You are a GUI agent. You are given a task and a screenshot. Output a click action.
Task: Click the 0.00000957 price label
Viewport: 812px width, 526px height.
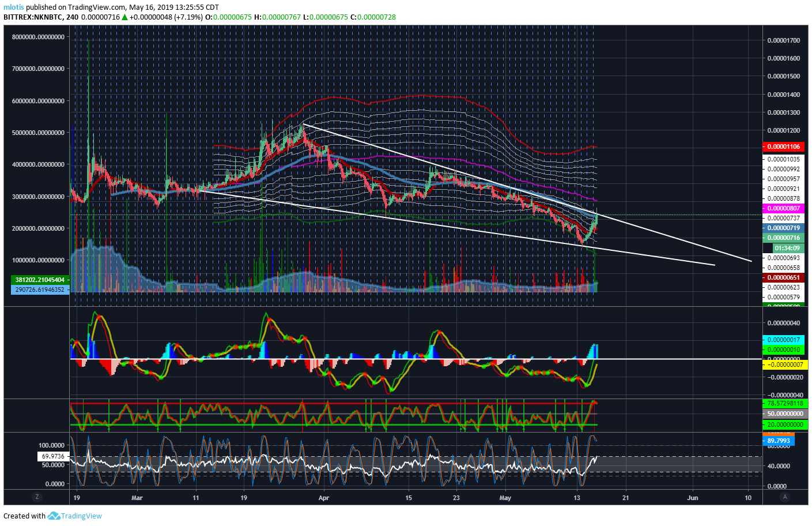(783, 179)
